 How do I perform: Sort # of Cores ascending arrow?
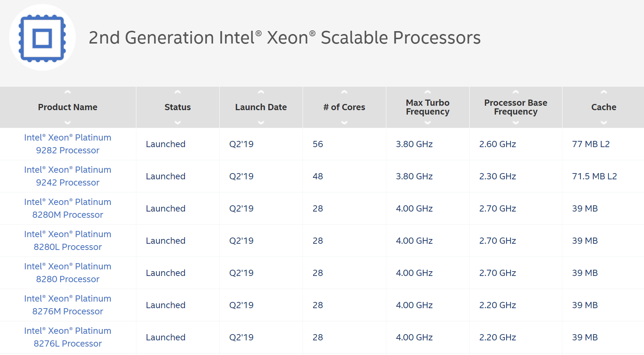pos(344,92)
